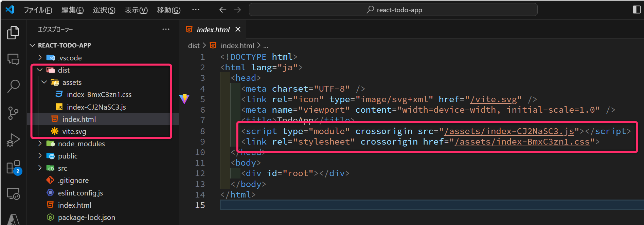This screenshot has height=225, width=644.
Task: Follow the /assets/index-BmxC3zn1.css link
Action: click(522, 142)
